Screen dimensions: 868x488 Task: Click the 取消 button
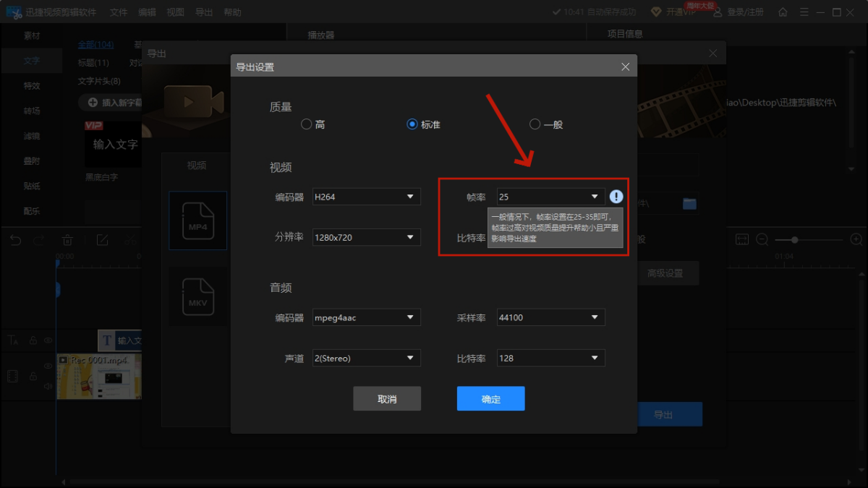(x=387, y=399)
